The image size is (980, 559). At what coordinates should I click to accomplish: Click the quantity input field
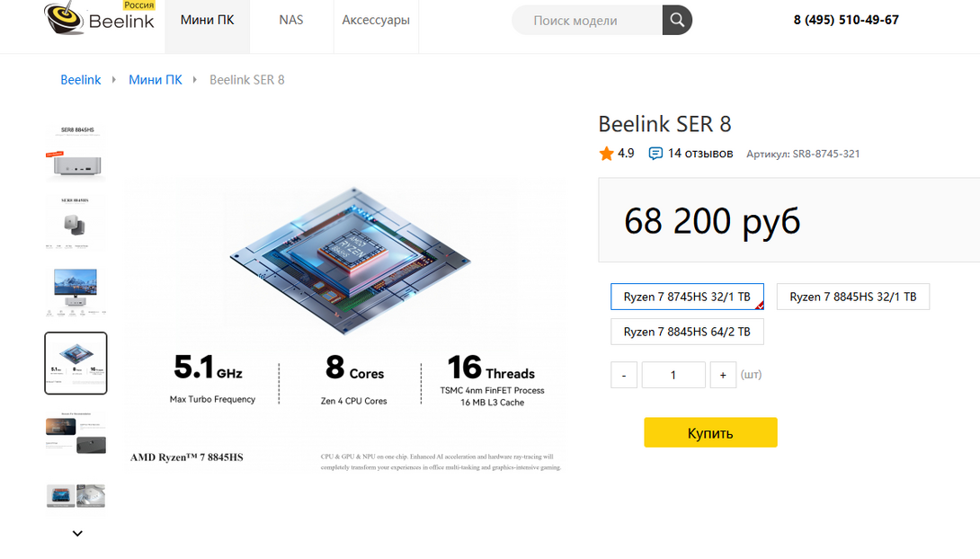(x=673, y=375)
